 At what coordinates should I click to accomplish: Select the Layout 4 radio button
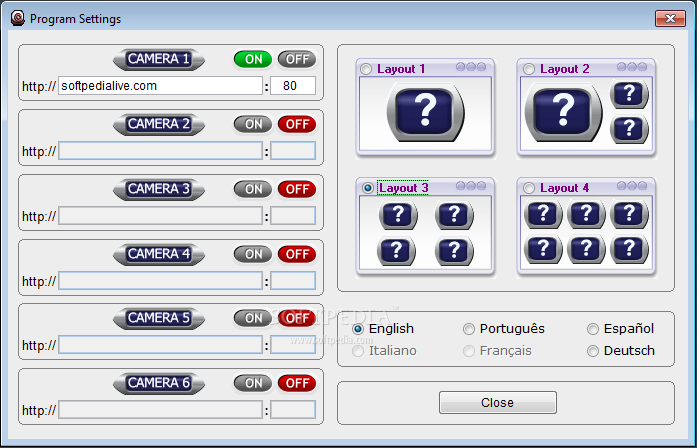pos(529,188)
